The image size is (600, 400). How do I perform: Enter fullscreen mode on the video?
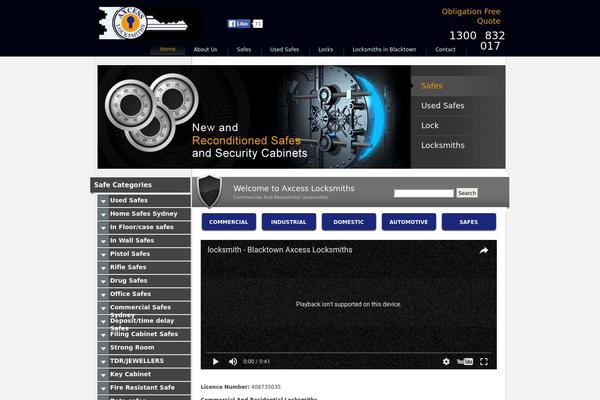(484, 361)
